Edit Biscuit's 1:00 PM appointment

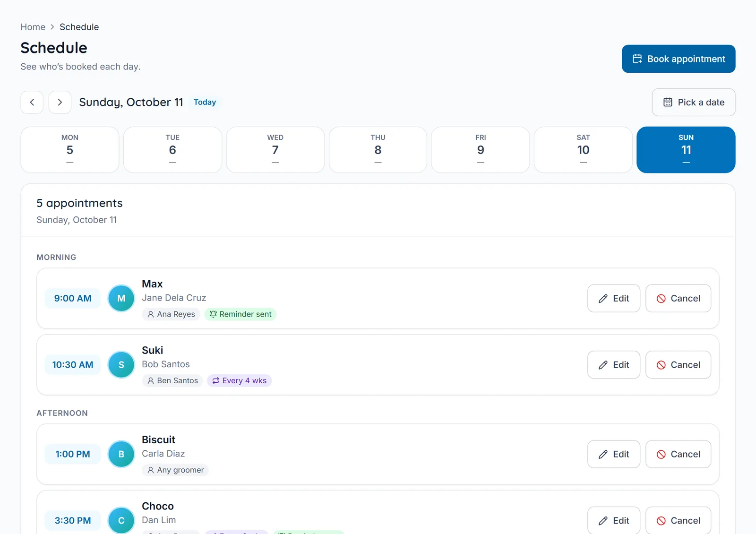(614, 454)
